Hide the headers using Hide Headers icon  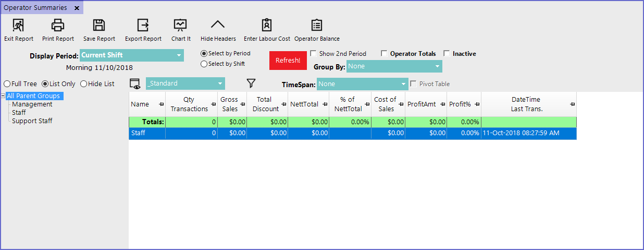coord(218,25)
